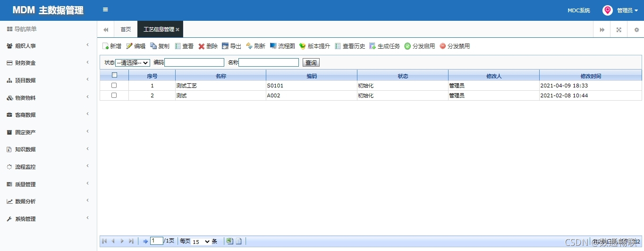Image resolution: width=644 pixels, height=251 pixels.
Task: Check the select-all checkbox in table header
Action: (114, 75)
